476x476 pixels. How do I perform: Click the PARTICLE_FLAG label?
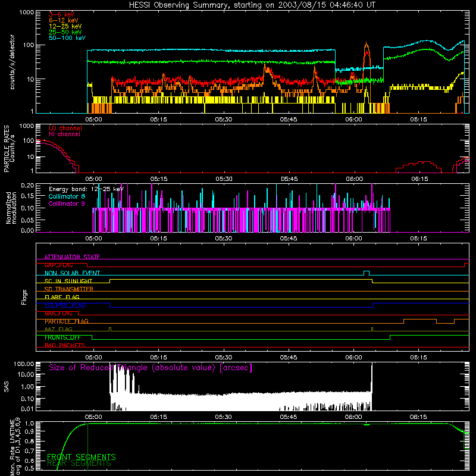click(67, 321)
